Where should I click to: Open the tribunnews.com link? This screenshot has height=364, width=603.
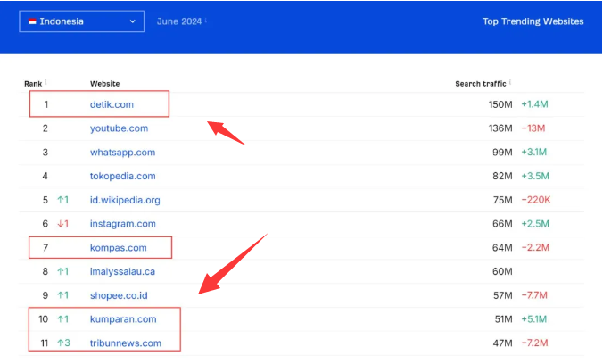[x=126, y=343]
